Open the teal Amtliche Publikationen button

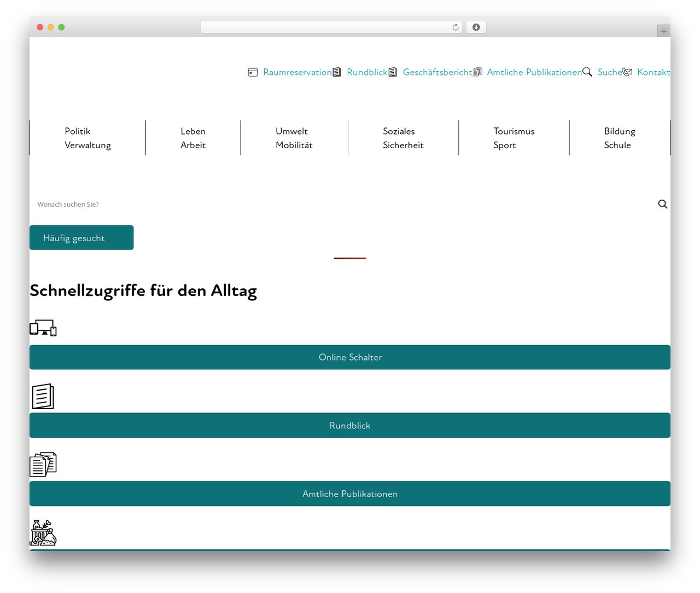[350, 493]
